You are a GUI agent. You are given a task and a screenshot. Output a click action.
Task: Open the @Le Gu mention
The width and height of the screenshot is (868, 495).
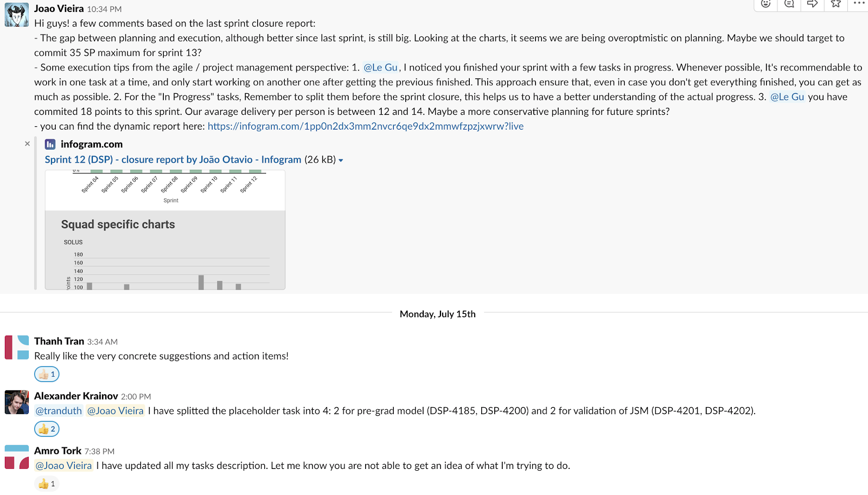pos(381,67)
